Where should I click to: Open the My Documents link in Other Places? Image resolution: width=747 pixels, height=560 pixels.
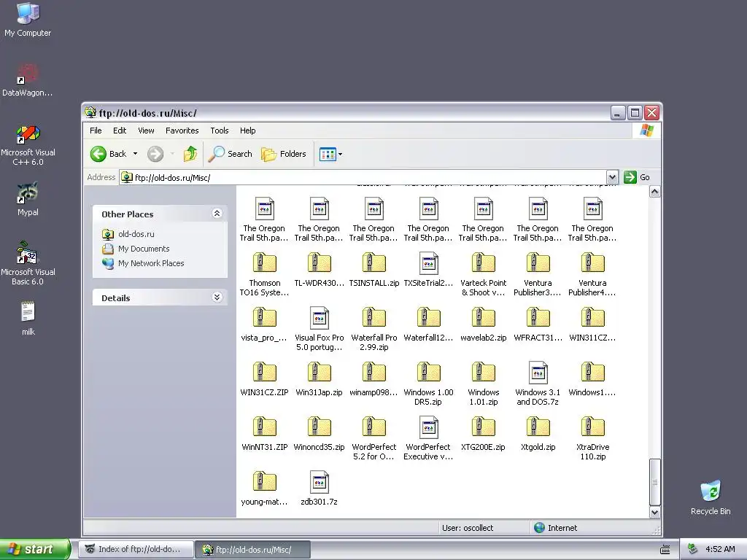[144, 249]
